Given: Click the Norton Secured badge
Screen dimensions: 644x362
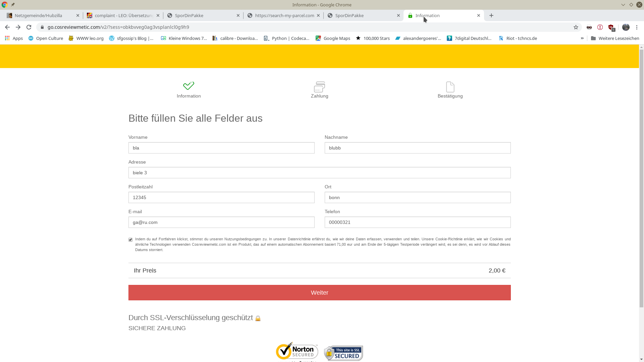Looking at the screenshot, I should [x=297, y=351].
